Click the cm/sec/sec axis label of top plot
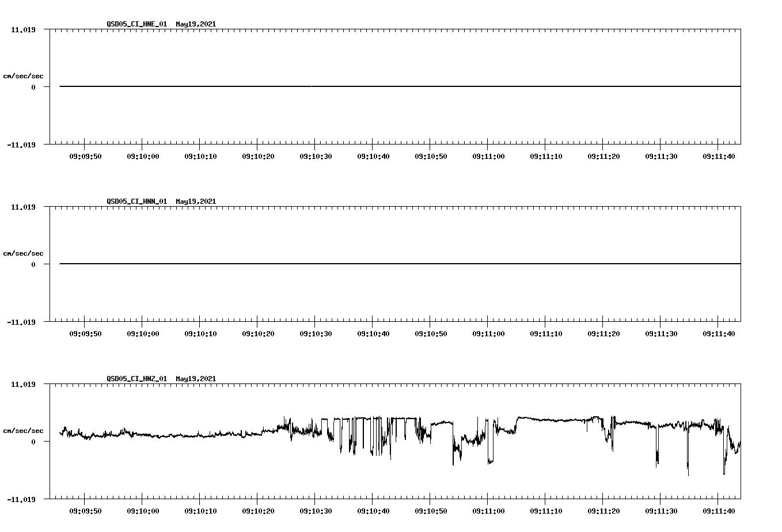This screenshot has width=782, height=532. [23, 75]
